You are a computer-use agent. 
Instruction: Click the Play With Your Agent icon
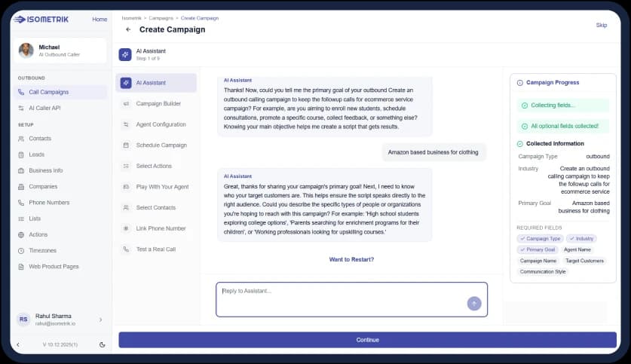tap(126, 187)
